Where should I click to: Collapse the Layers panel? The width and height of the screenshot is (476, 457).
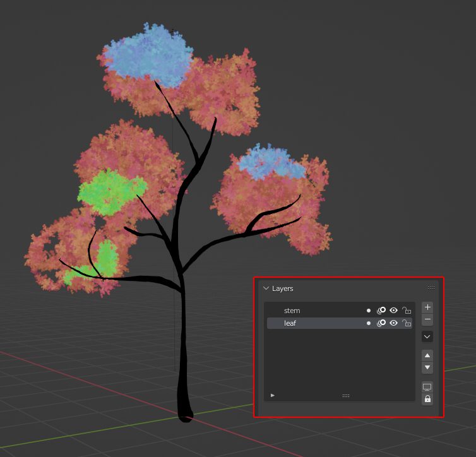click(266, 288)
